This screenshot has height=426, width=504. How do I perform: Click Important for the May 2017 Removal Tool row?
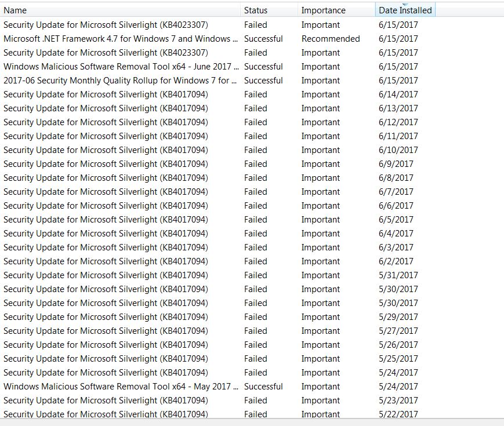point(321,387)
